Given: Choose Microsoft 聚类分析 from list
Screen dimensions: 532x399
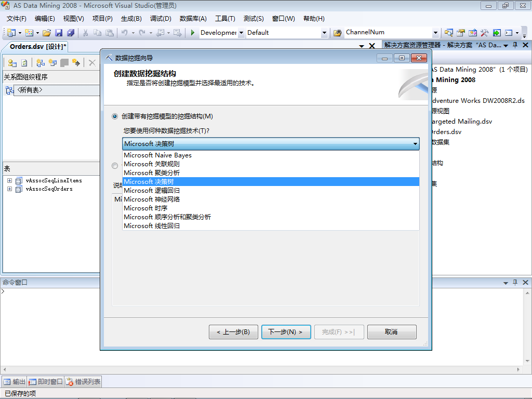Looking at the screenshot, I should pyautogui.click(x=270, y=172).
